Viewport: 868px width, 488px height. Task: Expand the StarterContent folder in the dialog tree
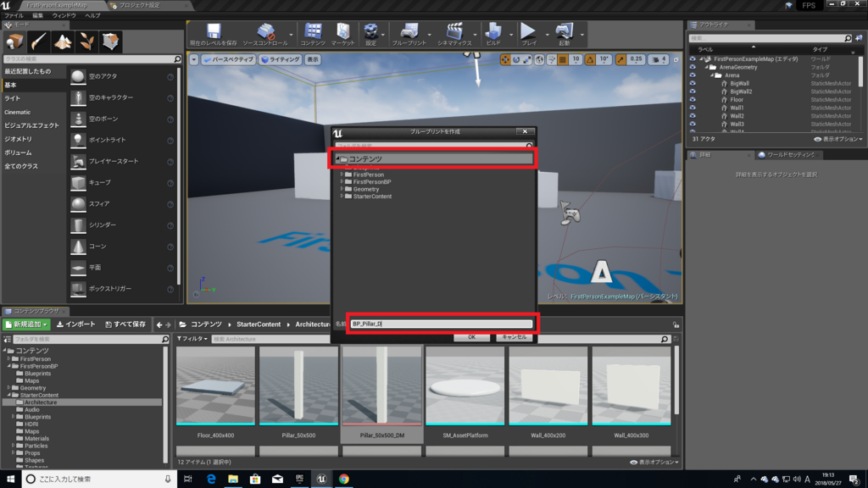(x=342, y=196)
